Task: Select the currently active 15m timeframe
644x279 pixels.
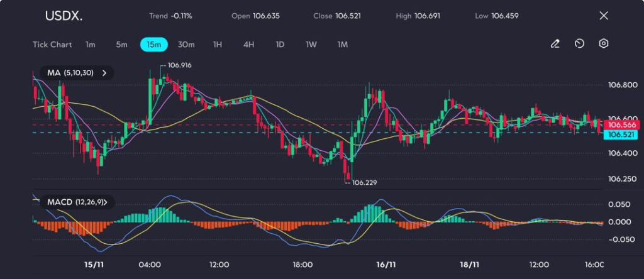Action: [153, 45]
